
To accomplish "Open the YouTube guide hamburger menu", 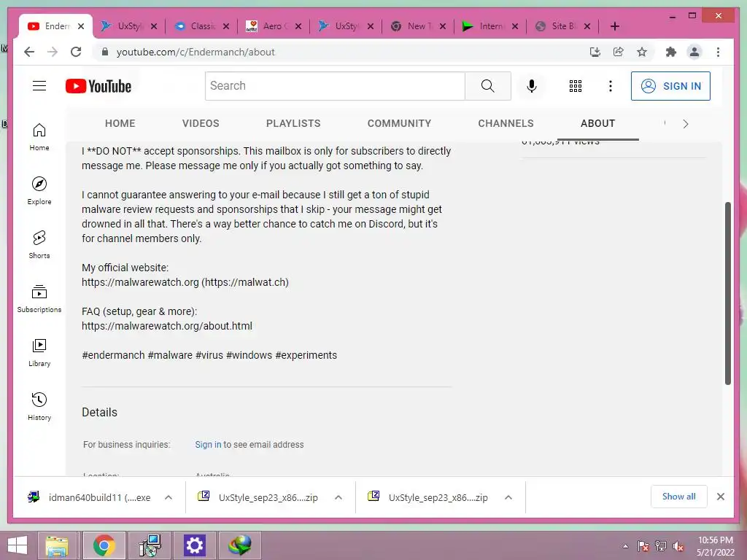I will click(x=39, y=86).
